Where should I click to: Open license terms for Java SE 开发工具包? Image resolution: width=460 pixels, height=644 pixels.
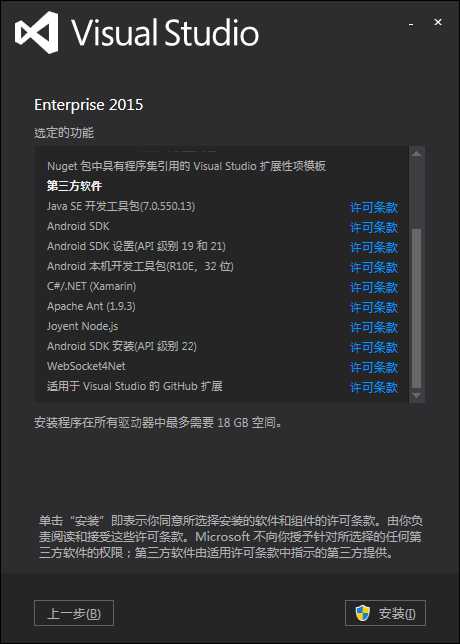click(x=374, y=207)
